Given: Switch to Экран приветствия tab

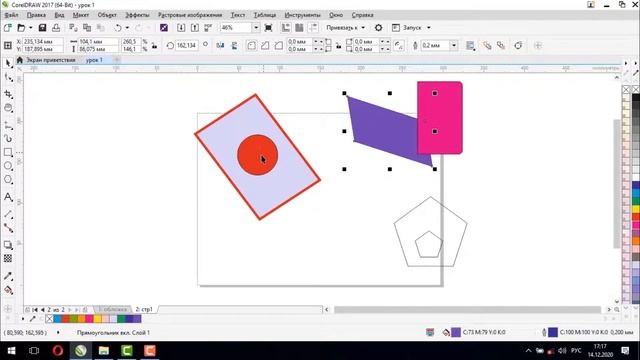Looking at the screenshot, I should click(x=51, y=60).
